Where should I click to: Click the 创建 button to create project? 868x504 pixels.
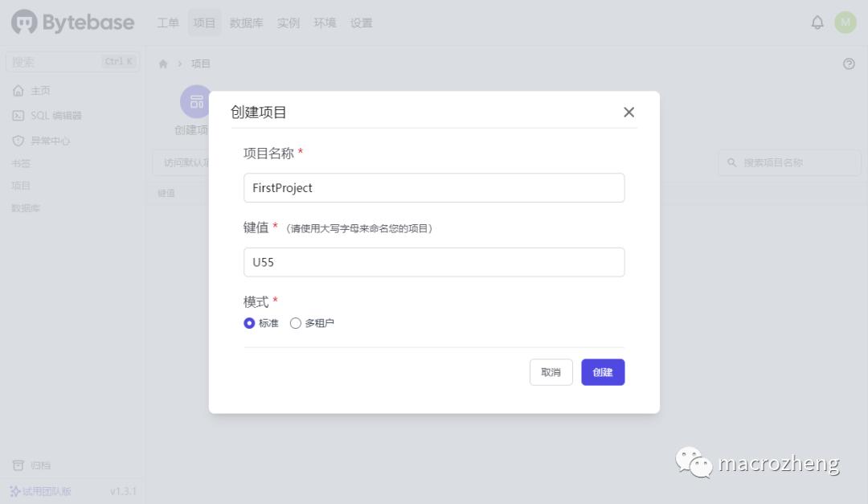click(x=603, y=371)
